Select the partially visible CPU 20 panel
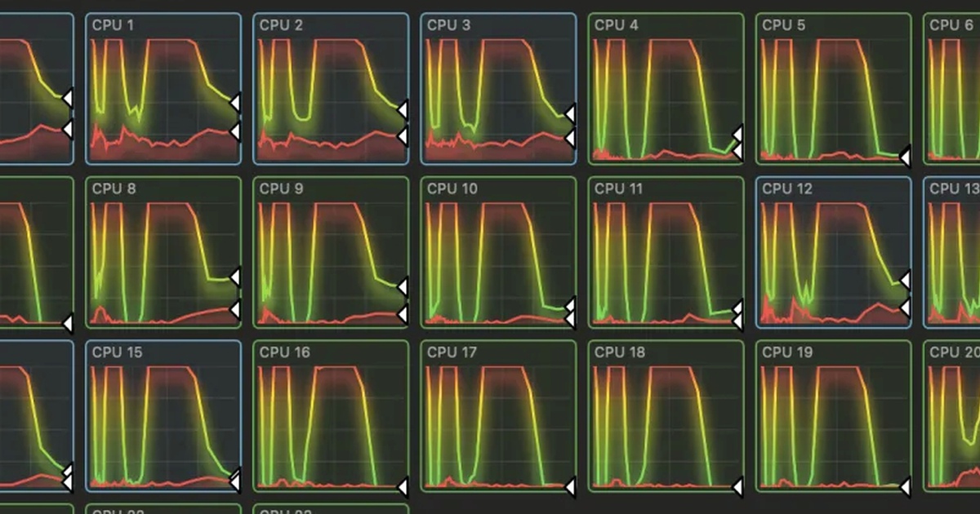 click(951, 416)
